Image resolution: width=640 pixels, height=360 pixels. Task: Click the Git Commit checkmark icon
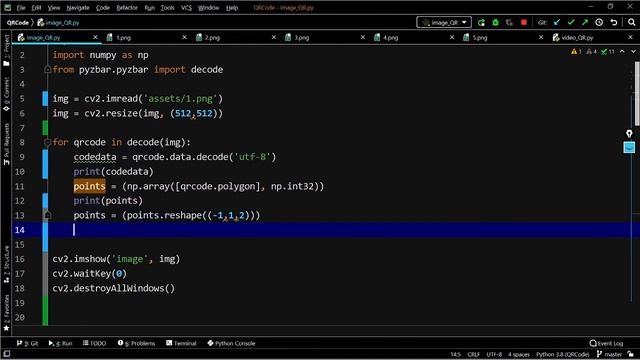click(571, 22)
